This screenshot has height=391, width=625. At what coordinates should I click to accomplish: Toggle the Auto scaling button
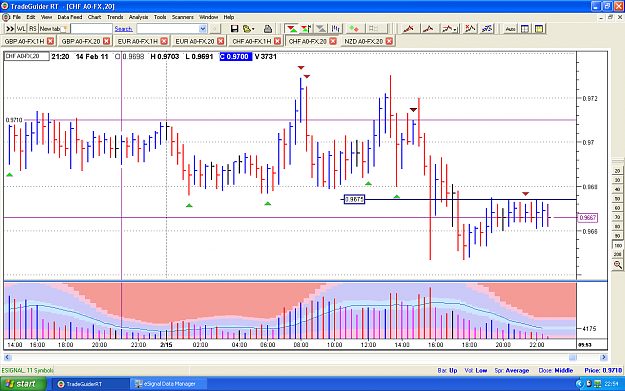tap(510, 29)
